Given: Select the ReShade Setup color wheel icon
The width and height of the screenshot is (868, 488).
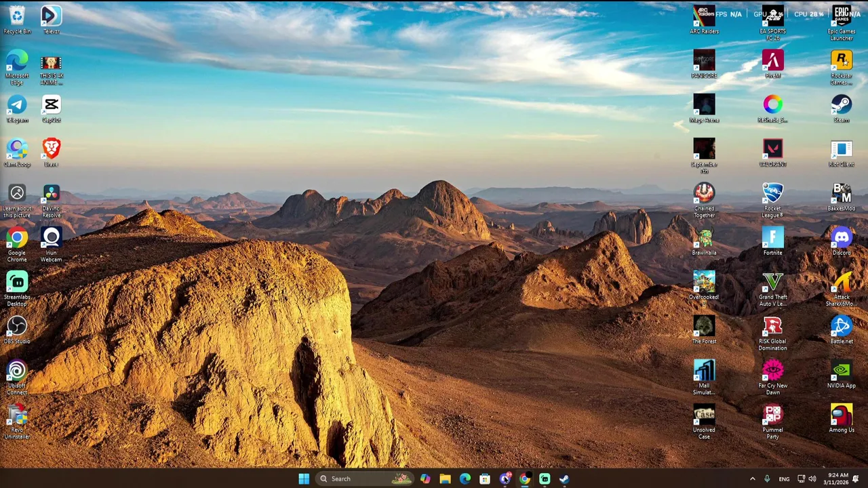Looking at the screenshot, I should [772, 108].
